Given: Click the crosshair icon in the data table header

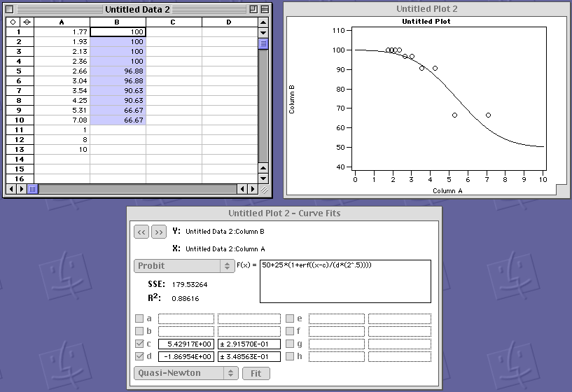Looking at the screenshot, I should click(x=27, y=22).
